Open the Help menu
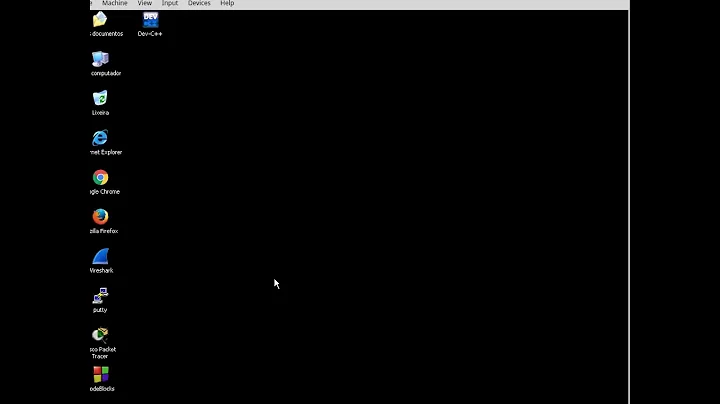720x404 pixels. [x=227, y=3]
